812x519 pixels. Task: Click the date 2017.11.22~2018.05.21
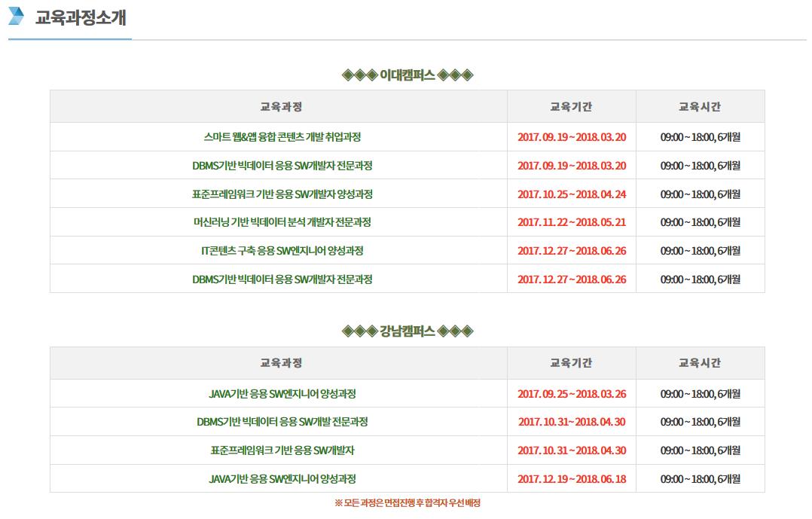(x=572, y=222)
